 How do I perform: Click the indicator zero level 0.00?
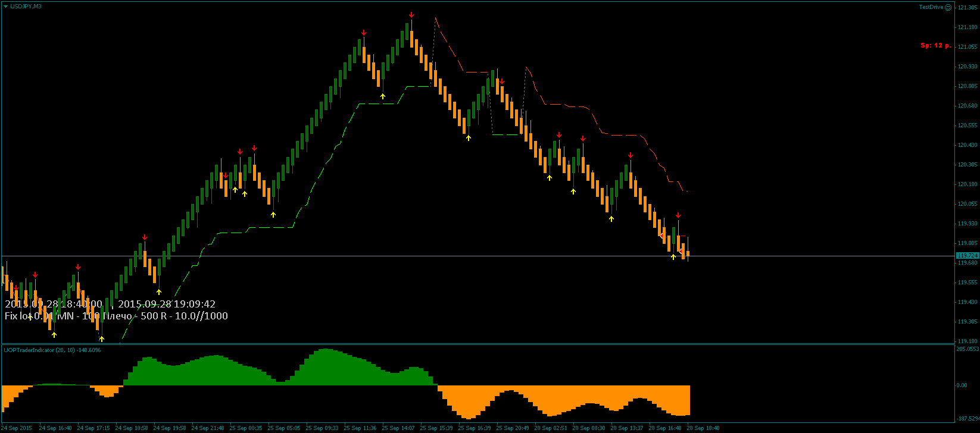[x=962, y=385]
